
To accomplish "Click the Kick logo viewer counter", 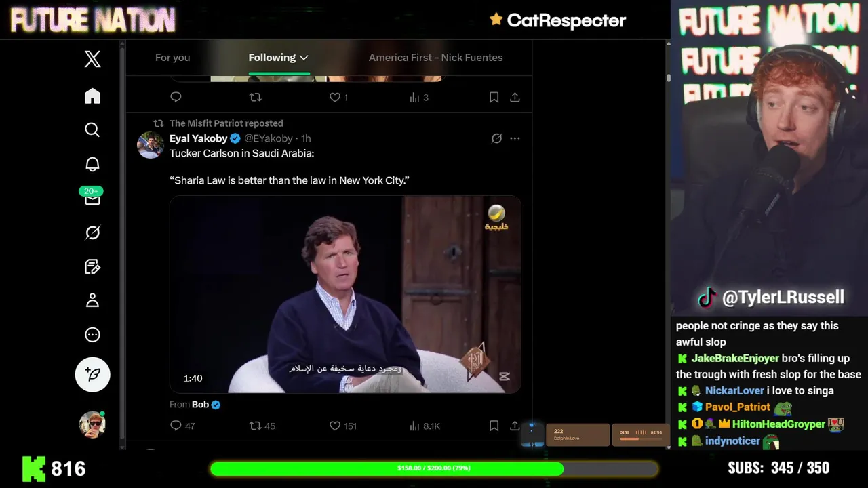I will [x=54, y=468].
